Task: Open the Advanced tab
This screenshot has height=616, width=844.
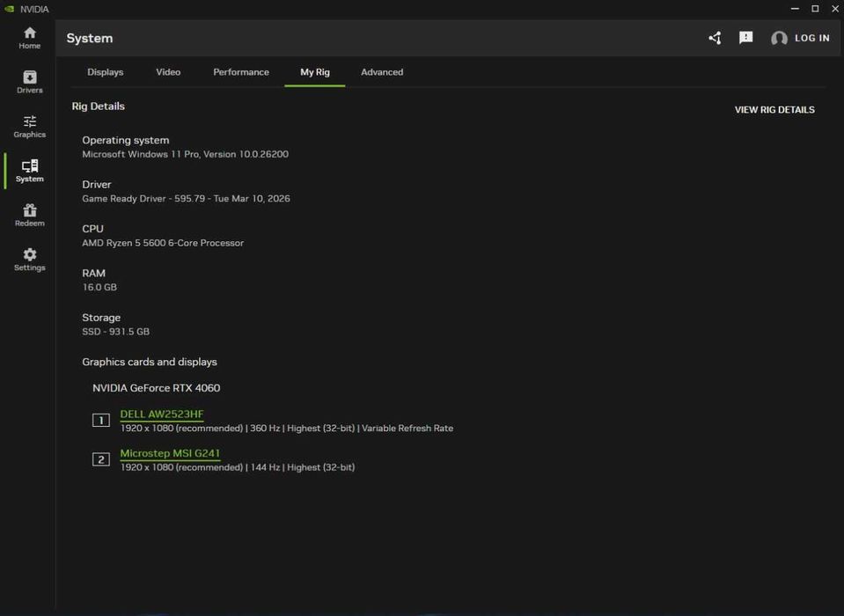Action: (382, 72)
